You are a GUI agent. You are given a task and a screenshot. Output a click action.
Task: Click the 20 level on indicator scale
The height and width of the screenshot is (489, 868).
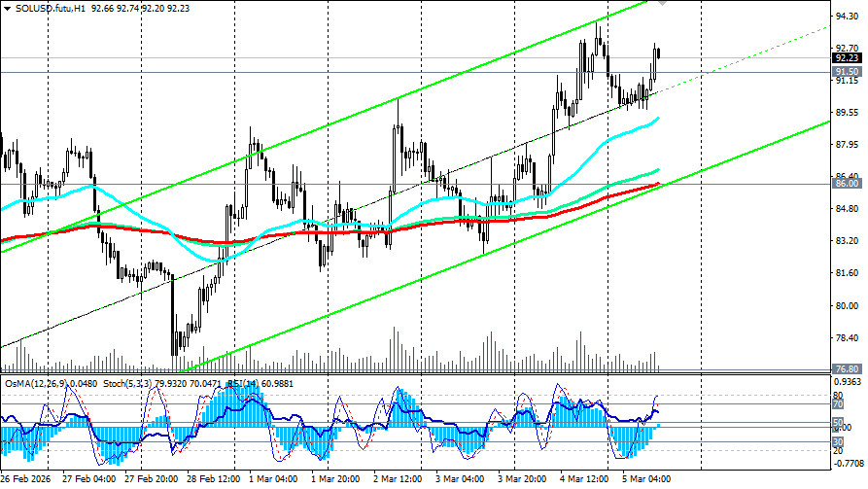[838, 451]
